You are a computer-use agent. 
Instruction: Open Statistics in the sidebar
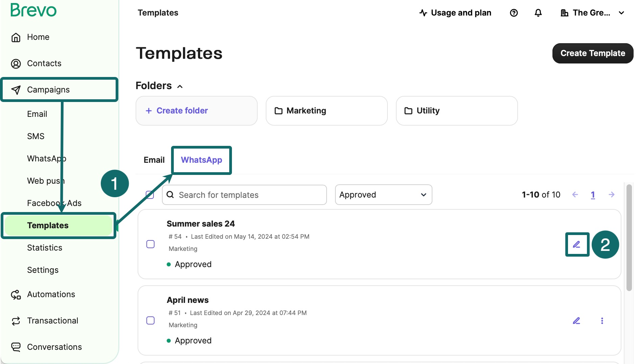point(45,248)
